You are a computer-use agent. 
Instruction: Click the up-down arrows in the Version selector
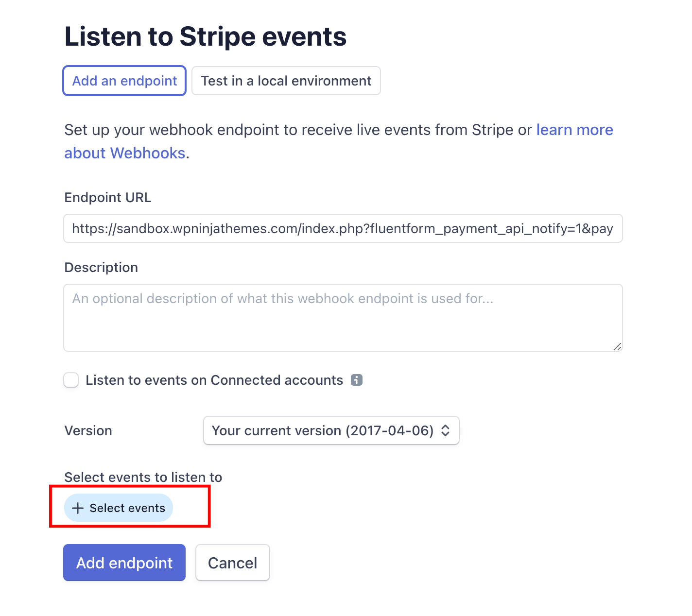445,430
